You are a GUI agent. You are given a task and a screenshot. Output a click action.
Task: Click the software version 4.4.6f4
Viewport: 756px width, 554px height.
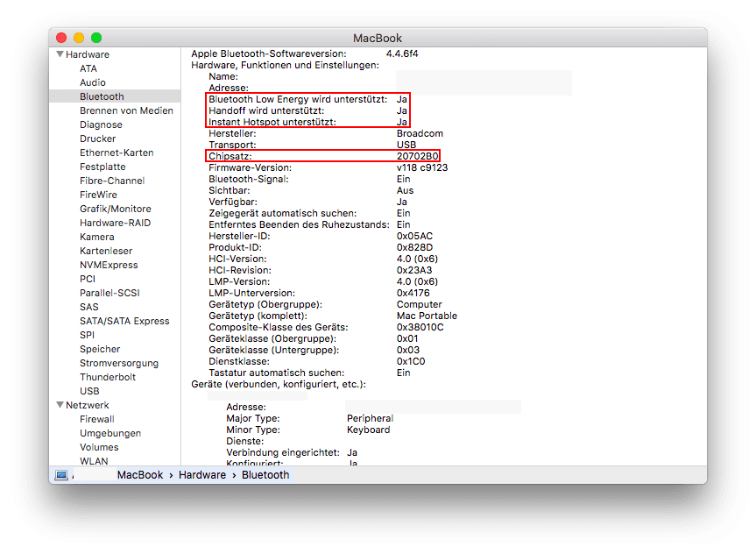click(x=401, y=53)
